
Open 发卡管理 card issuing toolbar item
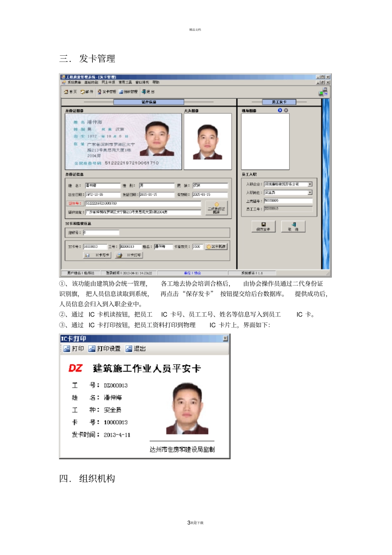(x=107, y=92)
